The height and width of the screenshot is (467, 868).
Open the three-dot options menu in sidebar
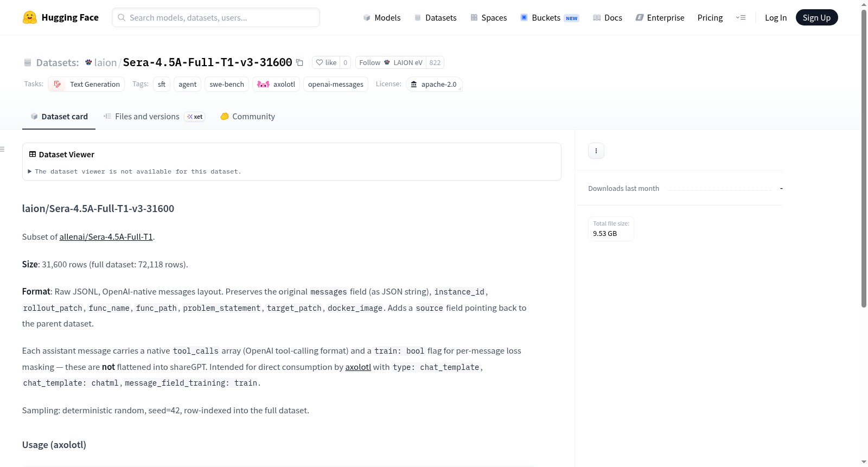click(x=596, y=151)
